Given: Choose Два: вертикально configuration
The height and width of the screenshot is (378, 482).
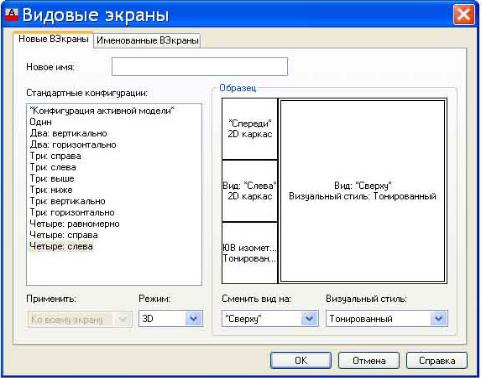Looking at the screenshot, I should (68, 133).
